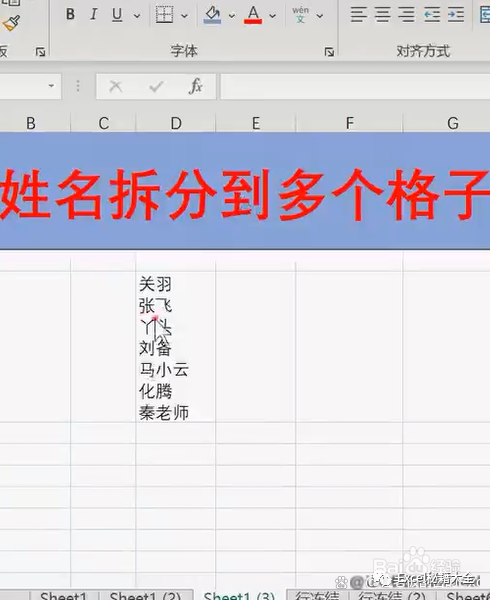Switch to Sheet1 (2) tab

[x=145, y=596]
